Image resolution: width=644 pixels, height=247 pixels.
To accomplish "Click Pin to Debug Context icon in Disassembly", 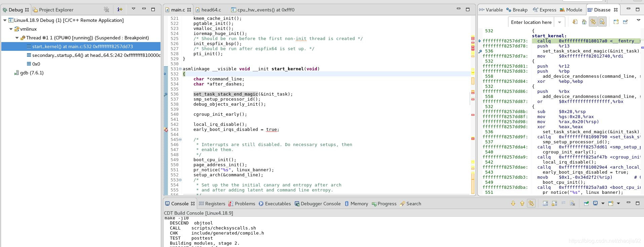I will (625, 22).
